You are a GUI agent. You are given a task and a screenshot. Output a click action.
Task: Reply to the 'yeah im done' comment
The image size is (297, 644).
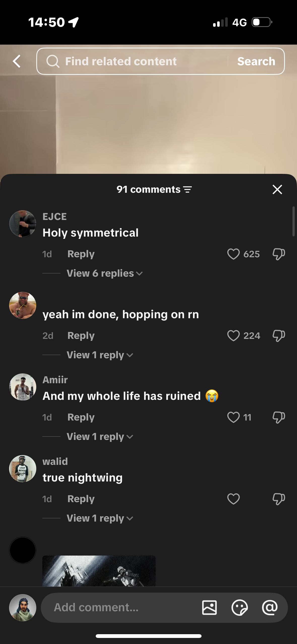click(81, 336)
